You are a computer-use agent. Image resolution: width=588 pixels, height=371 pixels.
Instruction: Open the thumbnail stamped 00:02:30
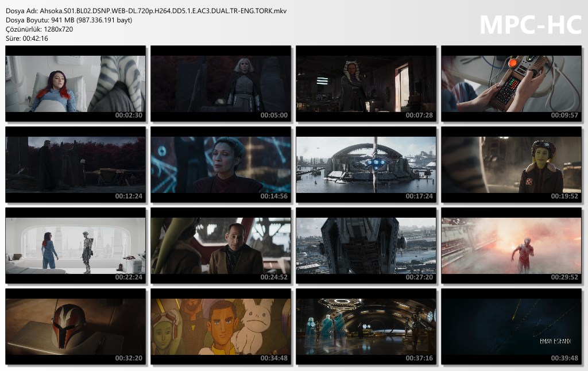pos(75,84)
